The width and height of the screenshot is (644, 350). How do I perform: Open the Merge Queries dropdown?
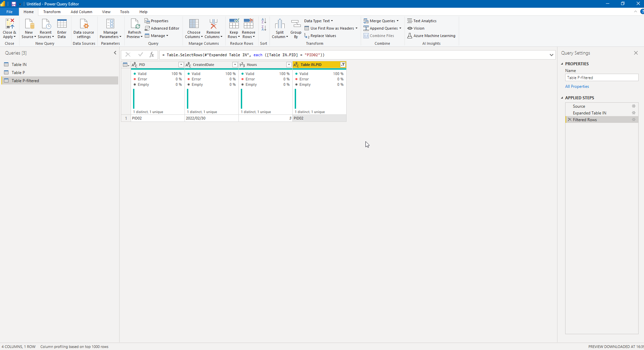click(x=381, y=21)
